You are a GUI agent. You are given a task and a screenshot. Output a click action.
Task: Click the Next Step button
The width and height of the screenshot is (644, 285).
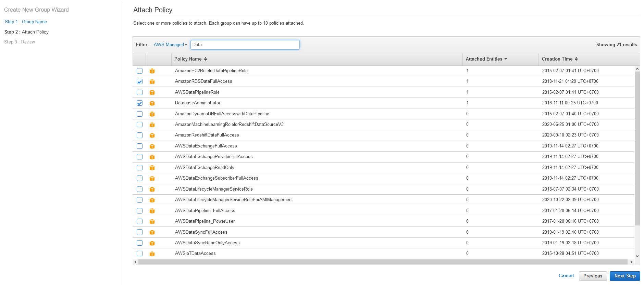pyautogui.click(x=624, y=276)
